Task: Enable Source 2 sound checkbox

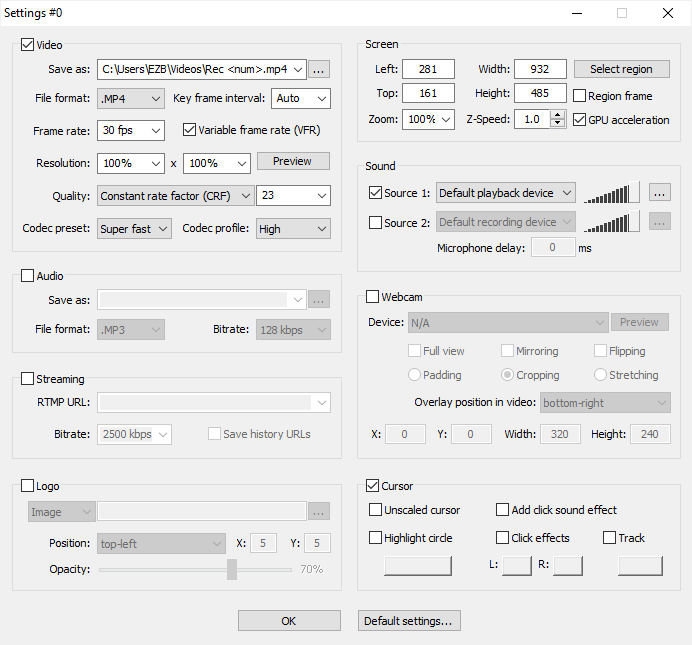Action: click(375, 222)
